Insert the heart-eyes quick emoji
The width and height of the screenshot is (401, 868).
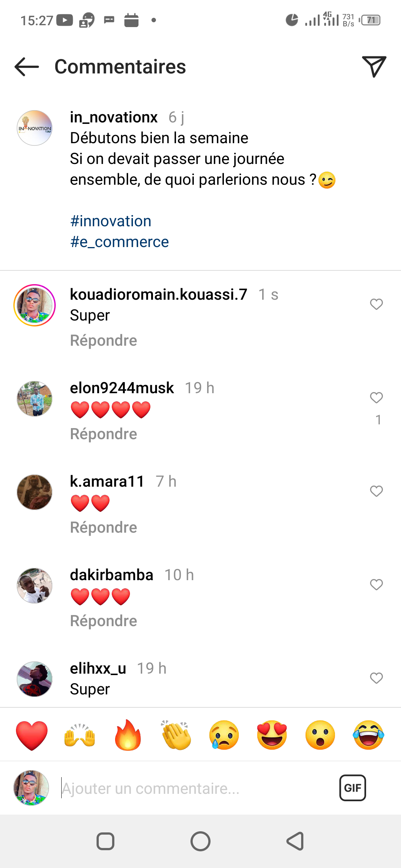point(272,735)
